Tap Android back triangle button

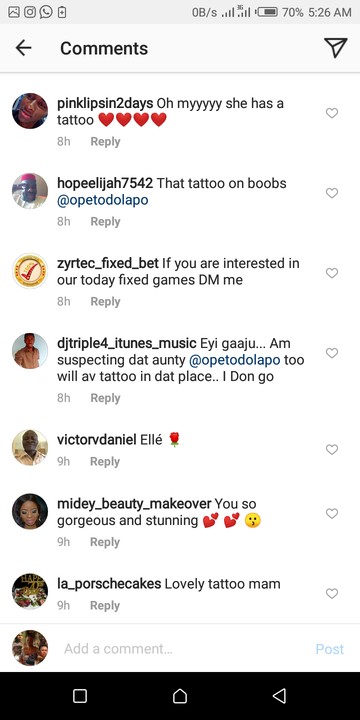click(279, 696)
